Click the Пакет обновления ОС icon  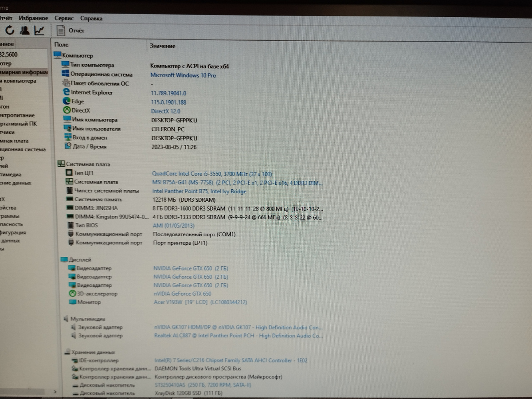pyautogui.click(x=66, y=83)
